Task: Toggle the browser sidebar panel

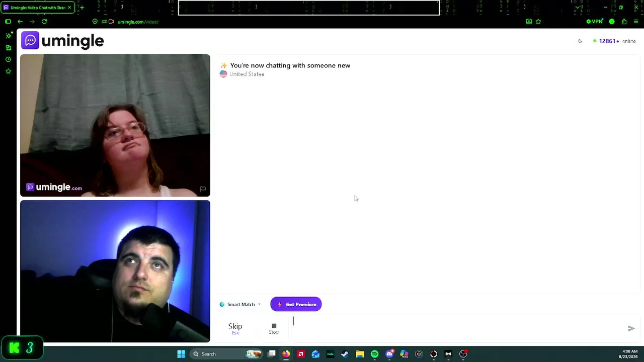Action: pyautogui.click(x=8, y=22)
